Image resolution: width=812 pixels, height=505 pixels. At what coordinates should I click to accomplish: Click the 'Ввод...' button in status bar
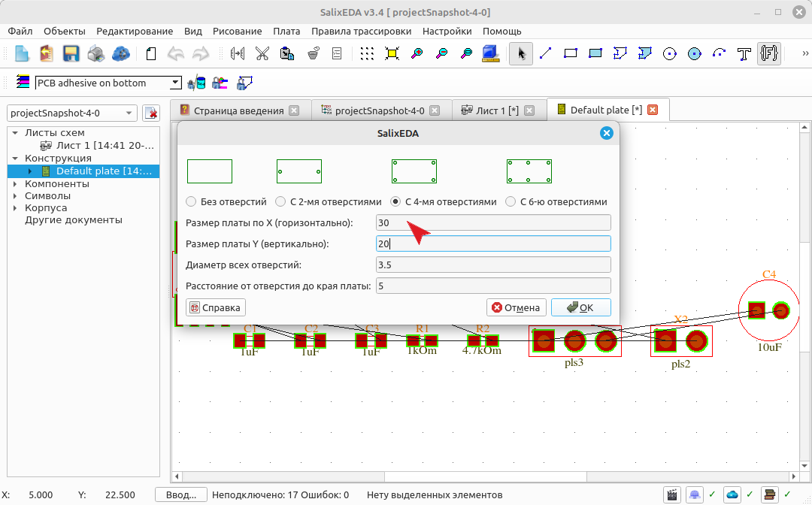pos(181,494)
